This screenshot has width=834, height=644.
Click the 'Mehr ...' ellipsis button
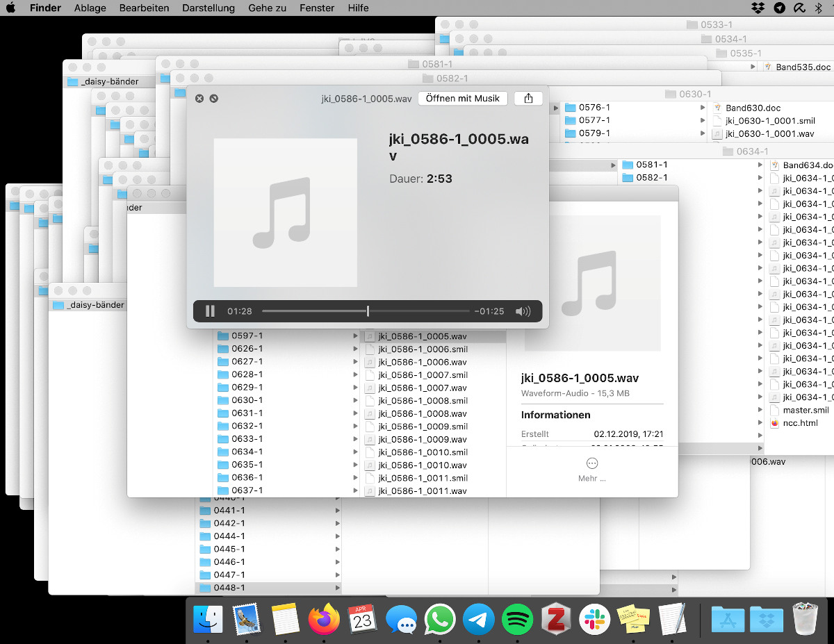[x=592, y=464]
